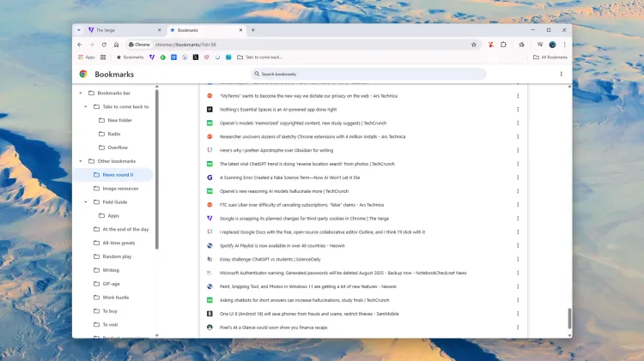Select the Image resources folder
644x361 pixels.
[x=120, y=188]
